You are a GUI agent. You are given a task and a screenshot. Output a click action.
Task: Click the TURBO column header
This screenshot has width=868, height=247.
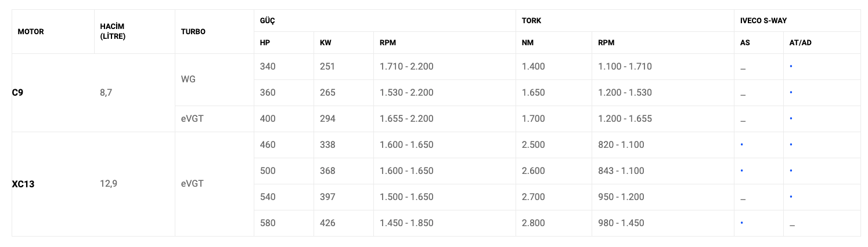coord(193,32)
